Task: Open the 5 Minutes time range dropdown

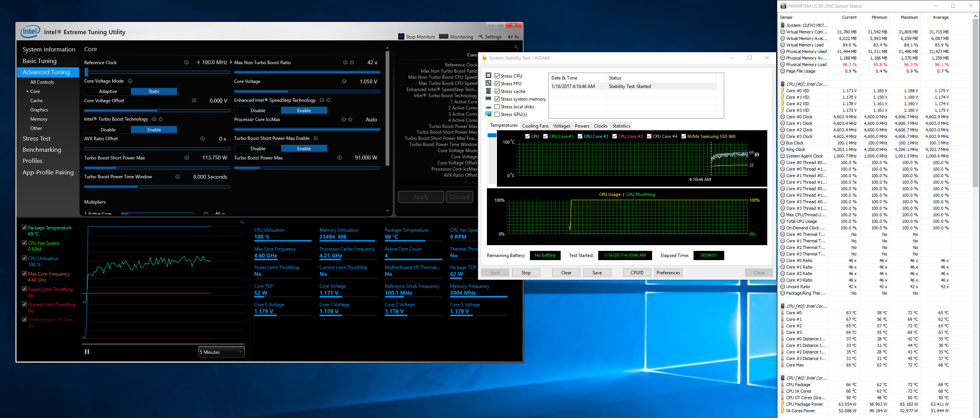Action: (x=222, y=352)
